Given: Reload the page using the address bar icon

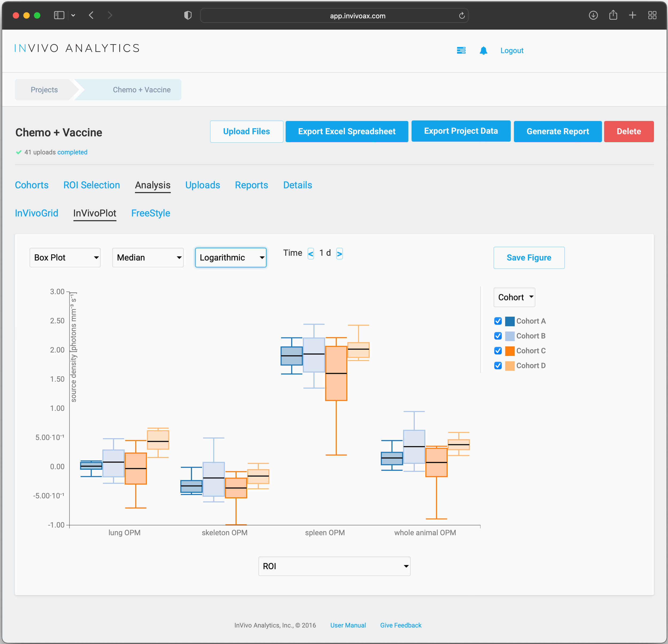Looking at the screenshot, I should click(x=462, y=15).
